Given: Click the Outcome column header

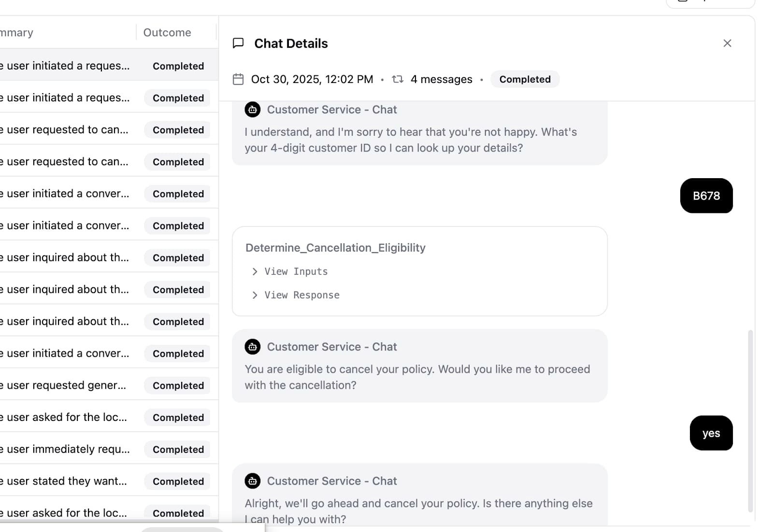Looking at the screenshot, I should (x=167, y=32).
